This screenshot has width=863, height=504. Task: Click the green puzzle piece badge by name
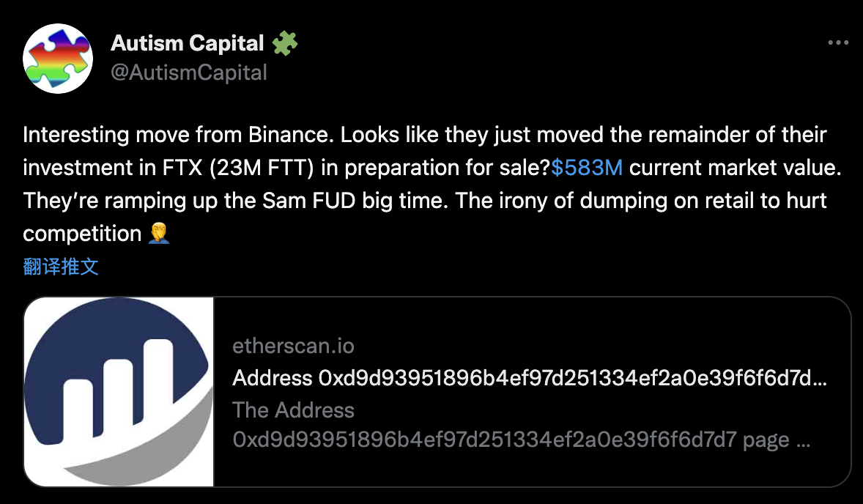[284, 44]
